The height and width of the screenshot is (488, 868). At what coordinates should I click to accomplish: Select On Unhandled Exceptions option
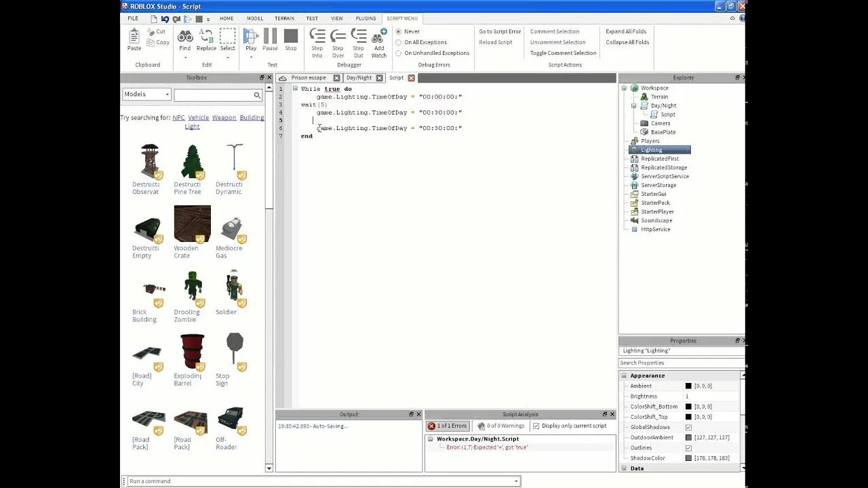click(399, 53)
